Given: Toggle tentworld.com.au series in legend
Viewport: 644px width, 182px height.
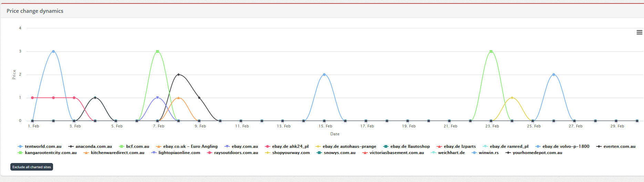Looking at the screenshot, I should pyautogui.click(x=40, y=146).
